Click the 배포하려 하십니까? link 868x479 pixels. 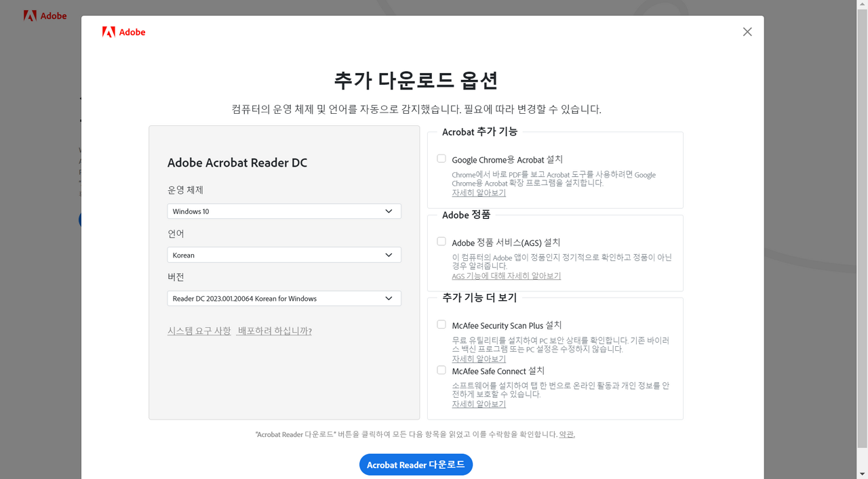point(275,331)
